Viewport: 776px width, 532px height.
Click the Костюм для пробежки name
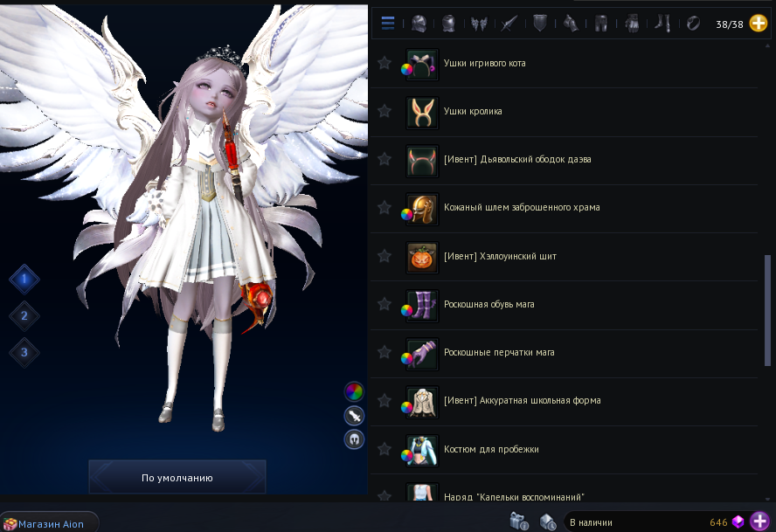coord(491,449)
